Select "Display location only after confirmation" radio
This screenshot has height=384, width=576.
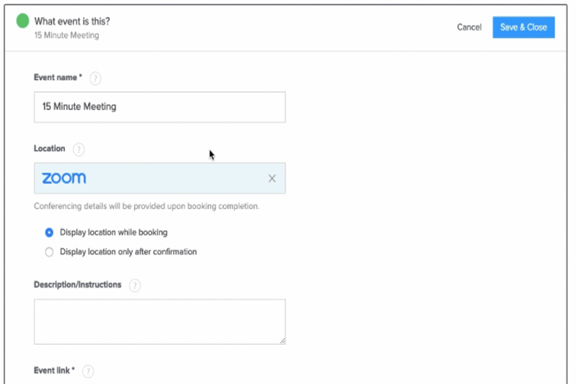click(49, 252)
